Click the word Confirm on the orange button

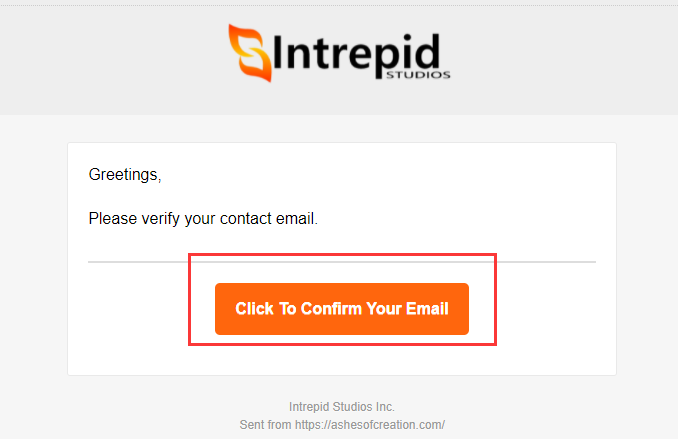(x=331, y=309)
